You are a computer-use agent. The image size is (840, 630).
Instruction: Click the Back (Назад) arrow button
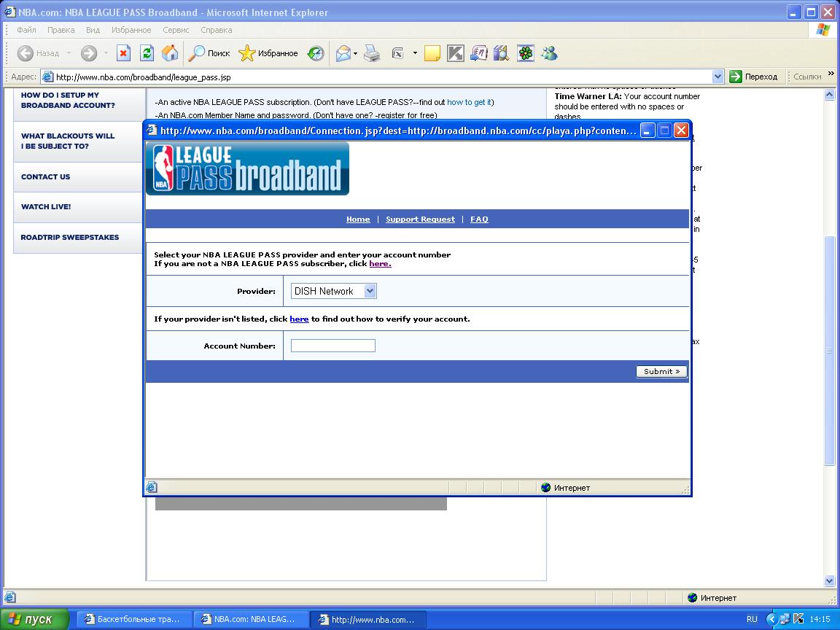point(37,53)
